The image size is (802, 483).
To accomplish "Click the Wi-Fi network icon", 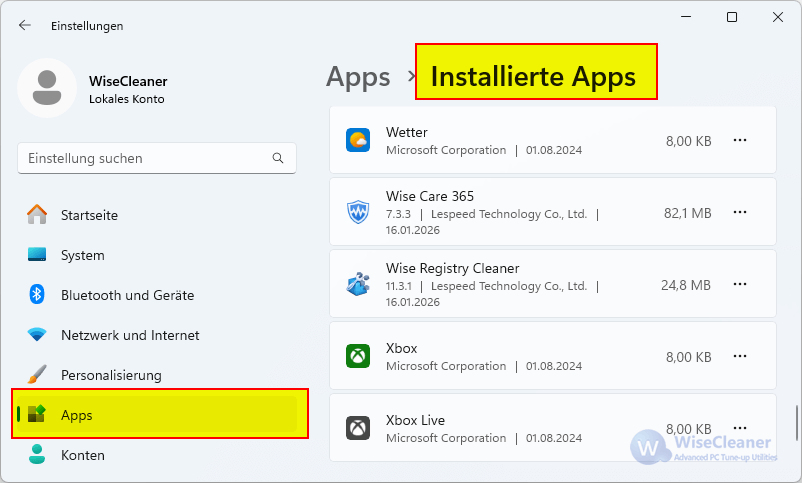I will pos(37,335).
